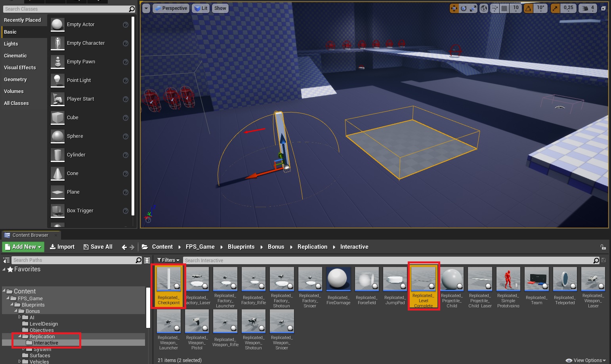Click the world coordinate system globe icon
The image size is (611, 364).
[x=484, y=8]
